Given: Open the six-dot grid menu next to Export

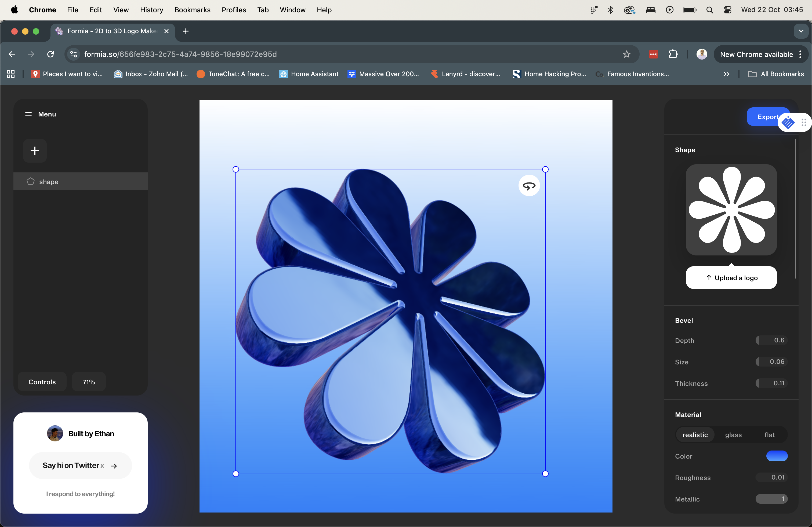Looking at the screenshot, I should pyautogui.click(x=804, y=122).
